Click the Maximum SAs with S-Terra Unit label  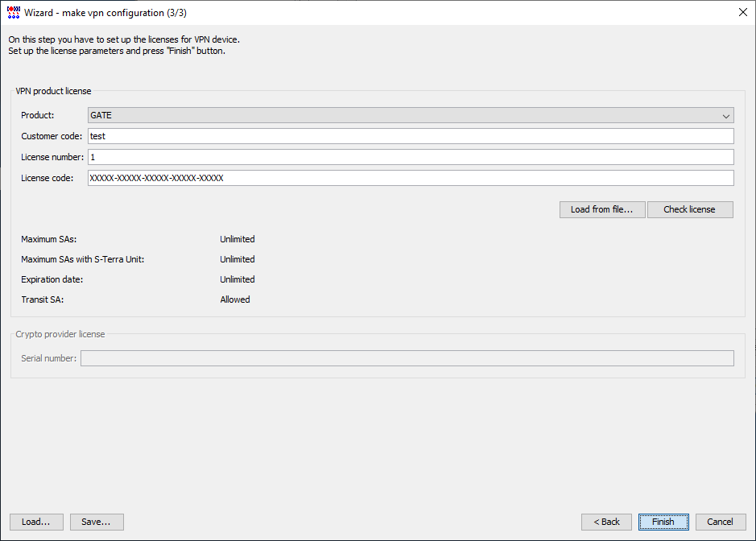pyautogui.click(x=82, y=259)
